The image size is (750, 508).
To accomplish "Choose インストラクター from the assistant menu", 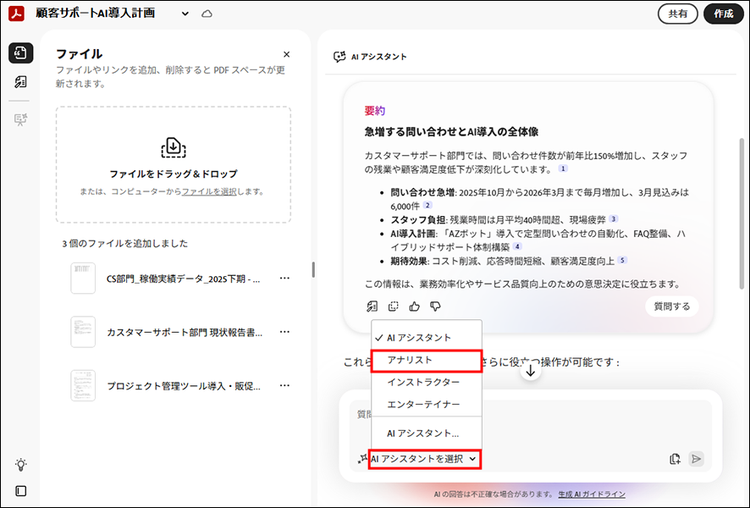I will point(426,382).
